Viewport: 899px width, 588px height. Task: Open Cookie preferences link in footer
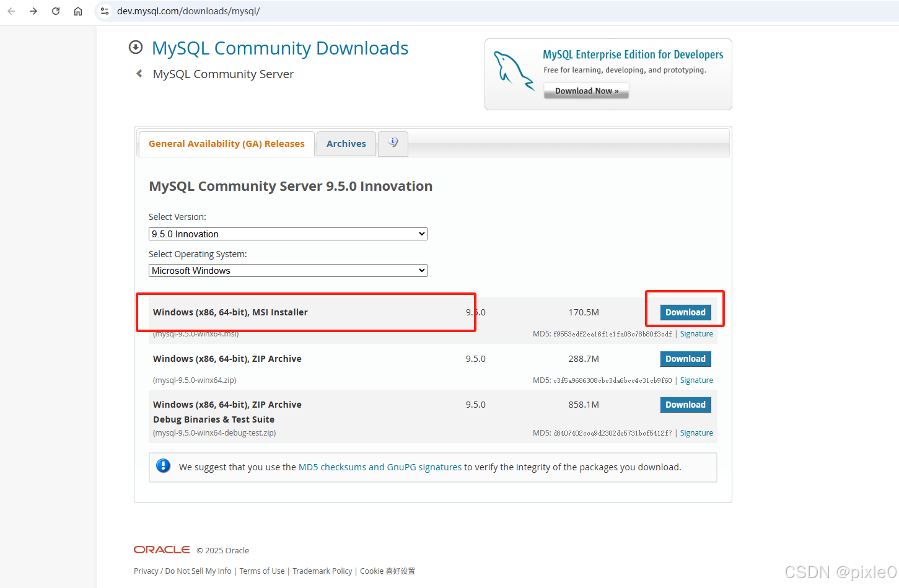pyautogui.click(x=388, y=571)
